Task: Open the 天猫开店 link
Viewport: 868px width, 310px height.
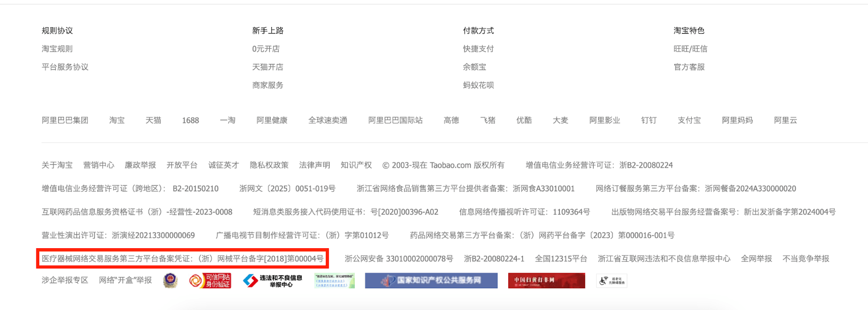Action: [x=267, y=67]
